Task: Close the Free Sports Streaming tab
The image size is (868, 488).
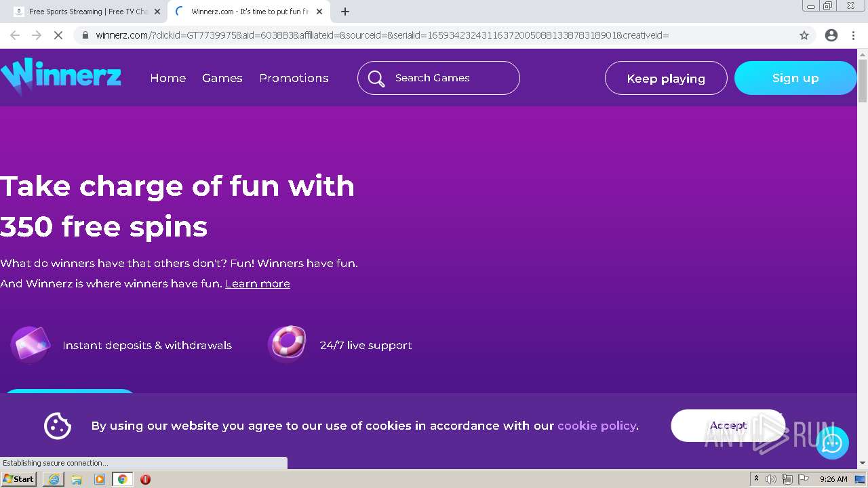Action: tap(157, 12)
